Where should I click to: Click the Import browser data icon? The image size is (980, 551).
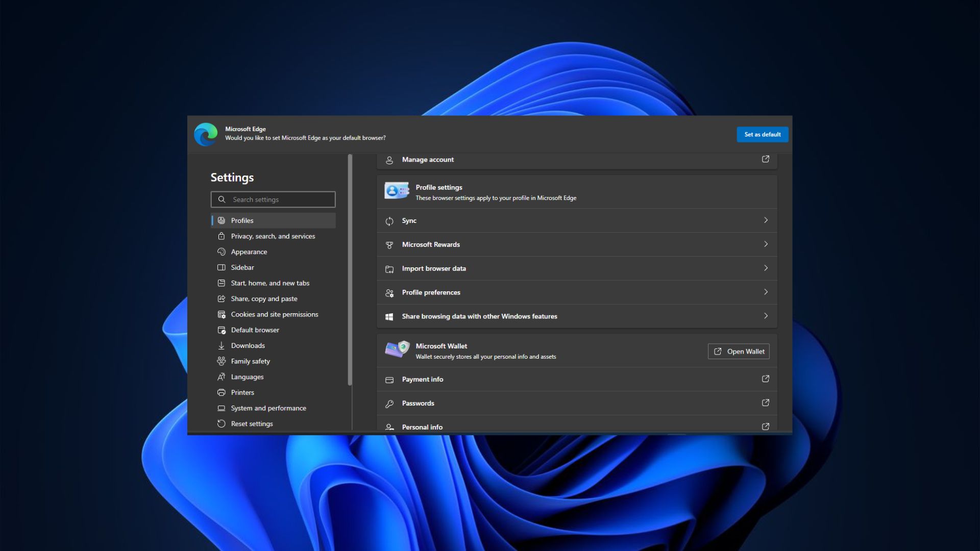(x=389, y=268)
